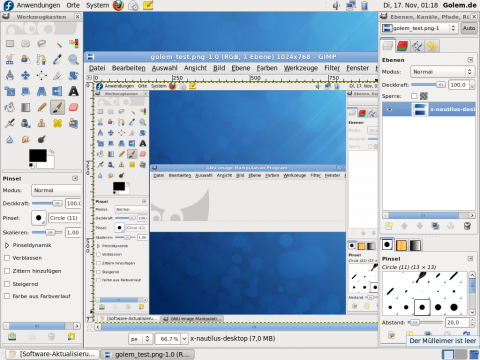480x360 pixels.
Task: Delete the layer with trash button
Action: (x=467, y=226)
